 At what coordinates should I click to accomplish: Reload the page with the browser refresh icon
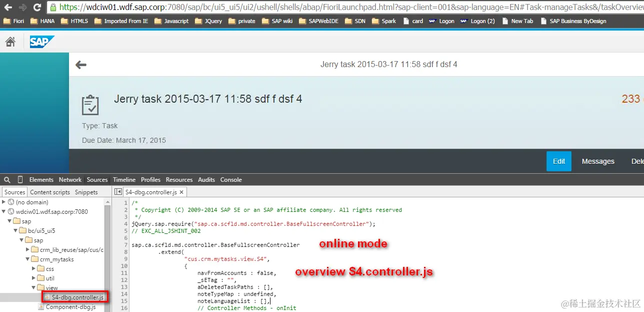tap(37, 8)
